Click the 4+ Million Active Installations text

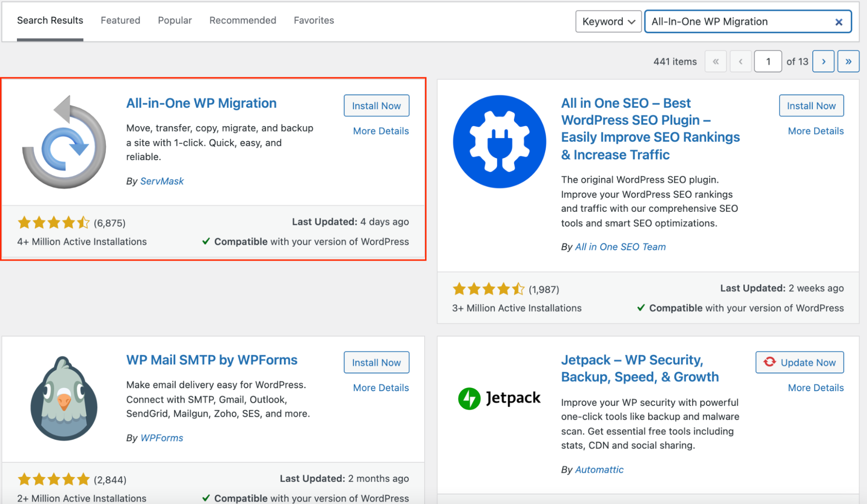pyautogui.click(x=82, y=242)
